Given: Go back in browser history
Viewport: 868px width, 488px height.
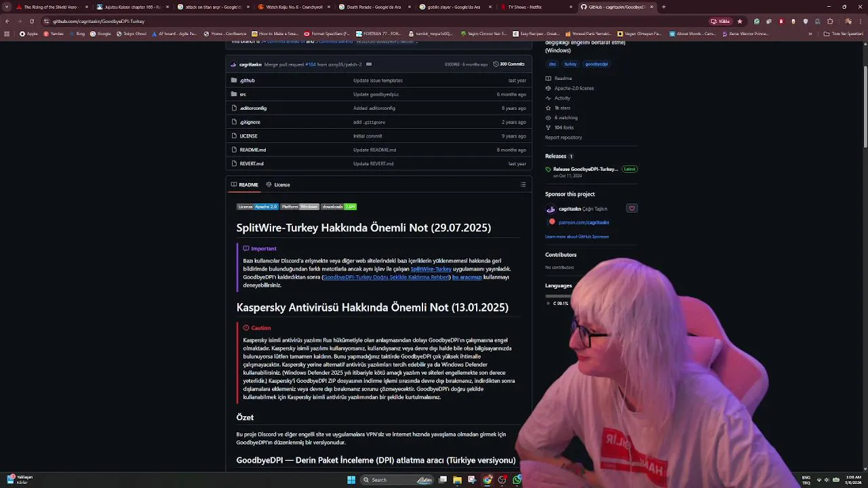Looking at the screenshot, I should click(x=7, y=21).
